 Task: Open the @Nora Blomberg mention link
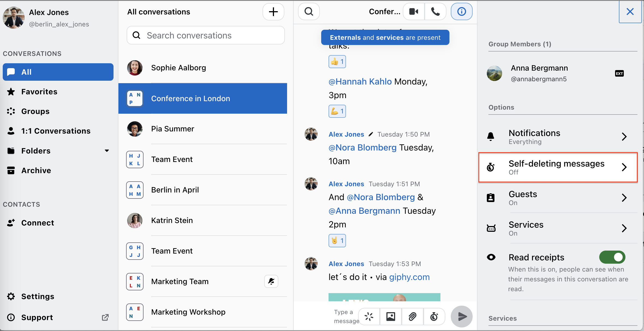point(362,148)
